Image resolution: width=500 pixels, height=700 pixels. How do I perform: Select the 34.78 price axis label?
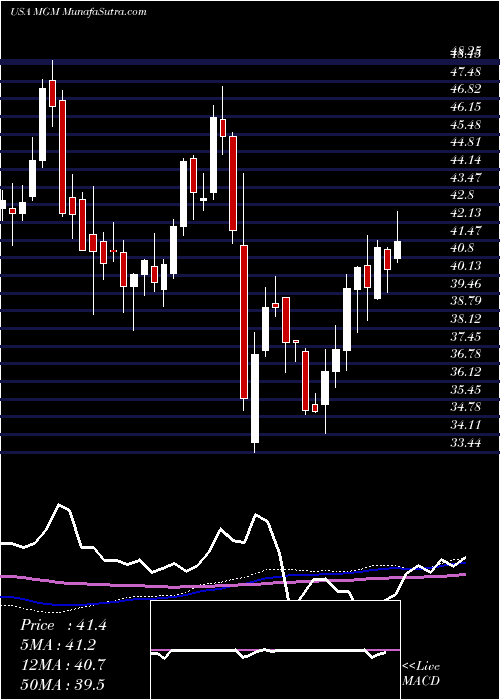[x=465, y=407]
